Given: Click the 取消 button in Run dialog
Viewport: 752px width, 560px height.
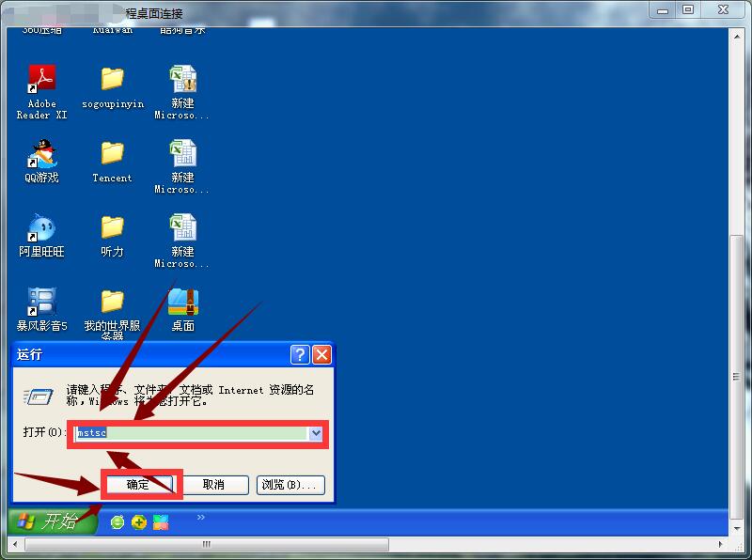Looking at the screenshot, I should [x=214, y=485].
